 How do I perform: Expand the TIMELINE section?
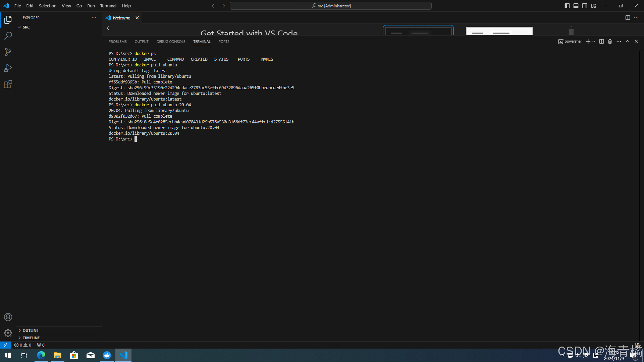click(x=59, y=338)
